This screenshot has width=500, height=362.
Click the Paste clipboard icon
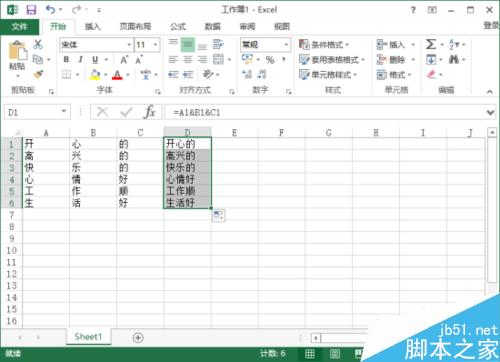pos(17,51)
